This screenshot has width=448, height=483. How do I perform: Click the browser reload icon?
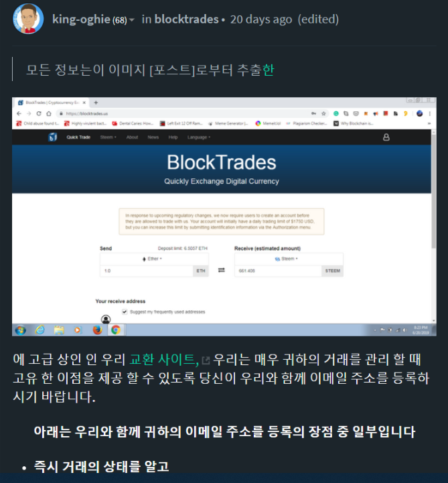pos(39,113)
